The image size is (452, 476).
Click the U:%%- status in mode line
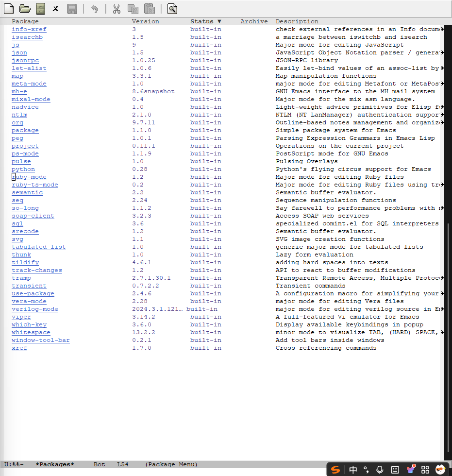pyautogui.click(x=14, y=464)
